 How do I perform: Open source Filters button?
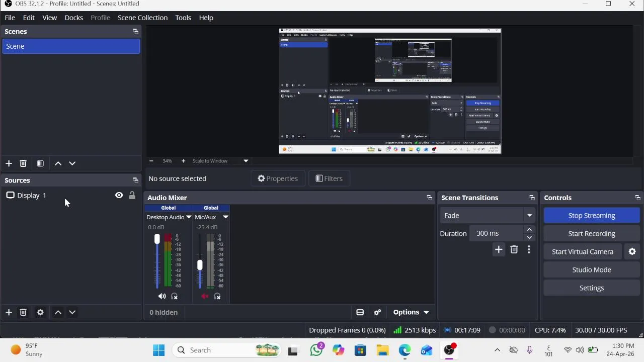click(x=329, y=178)
